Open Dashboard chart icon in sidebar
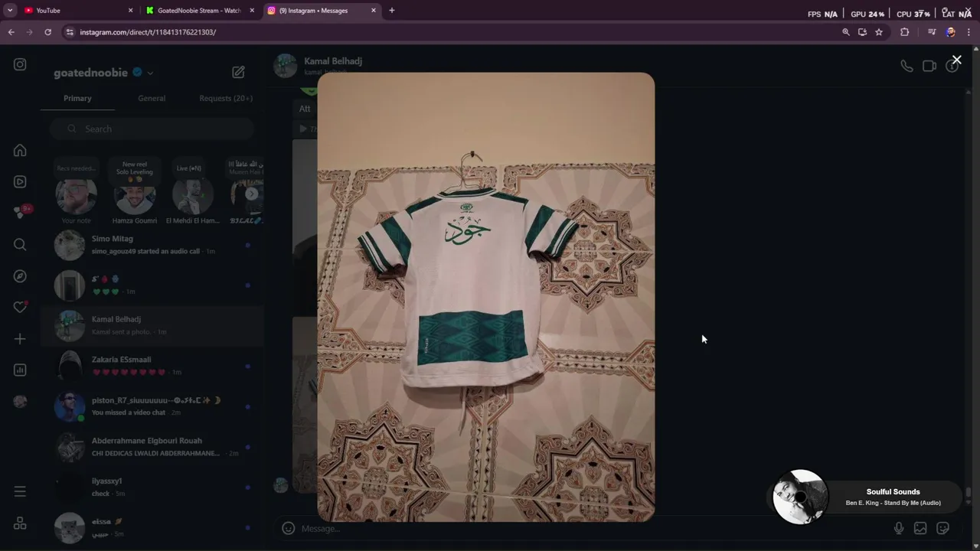This screenshot has width=980, height=551. click(x=20, y=370)
